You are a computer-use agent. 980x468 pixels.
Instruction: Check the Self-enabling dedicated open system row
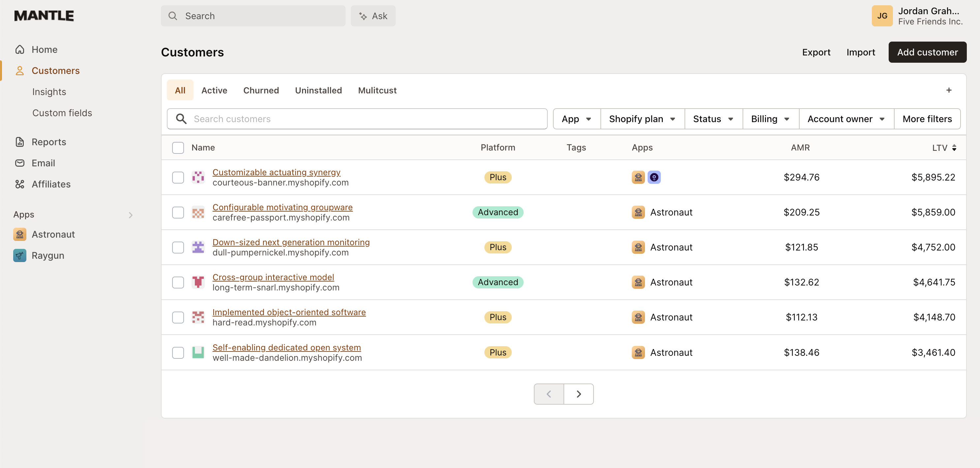click(178, 352)
